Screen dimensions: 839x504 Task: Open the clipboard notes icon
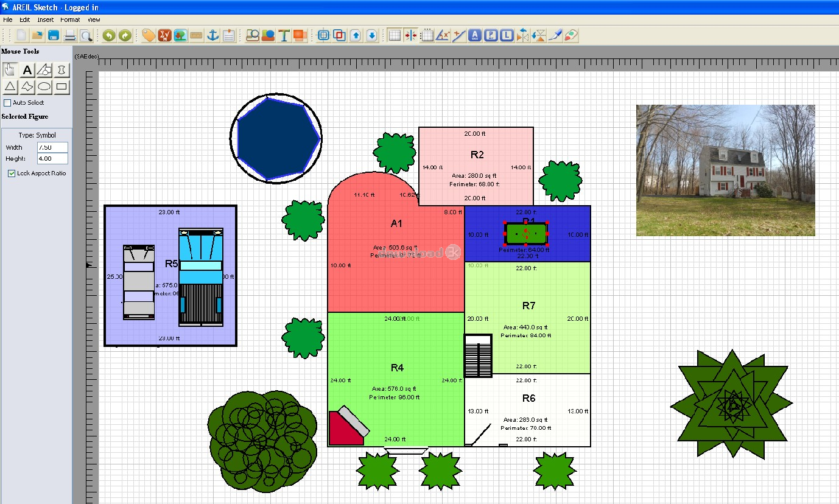[228, 35]
